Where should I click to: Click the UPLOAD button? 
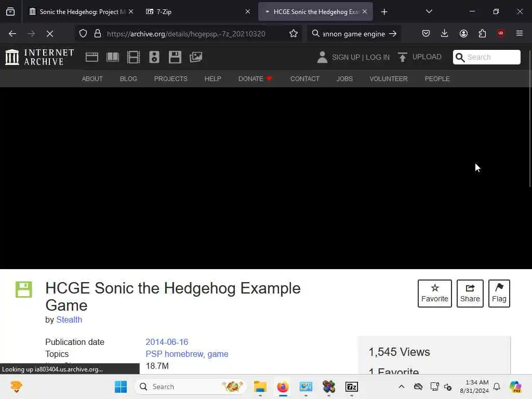[x=420, y=57]
